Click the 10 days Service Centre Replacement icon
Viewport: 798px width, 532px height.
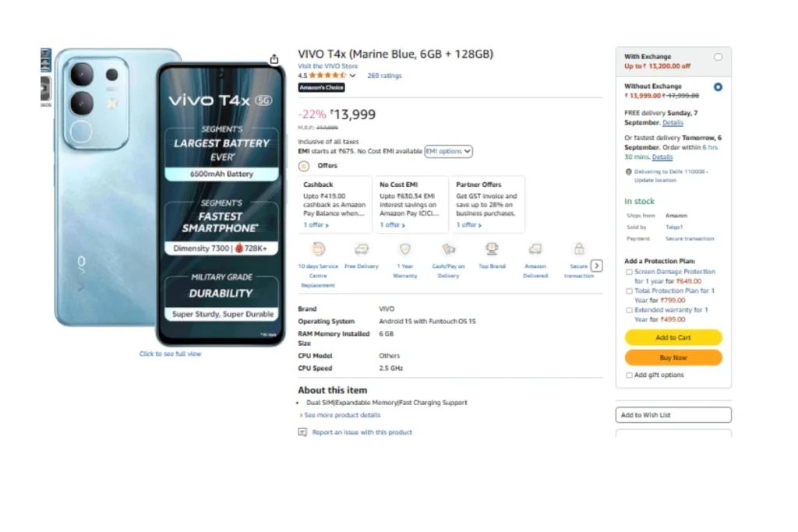[318, 249]
